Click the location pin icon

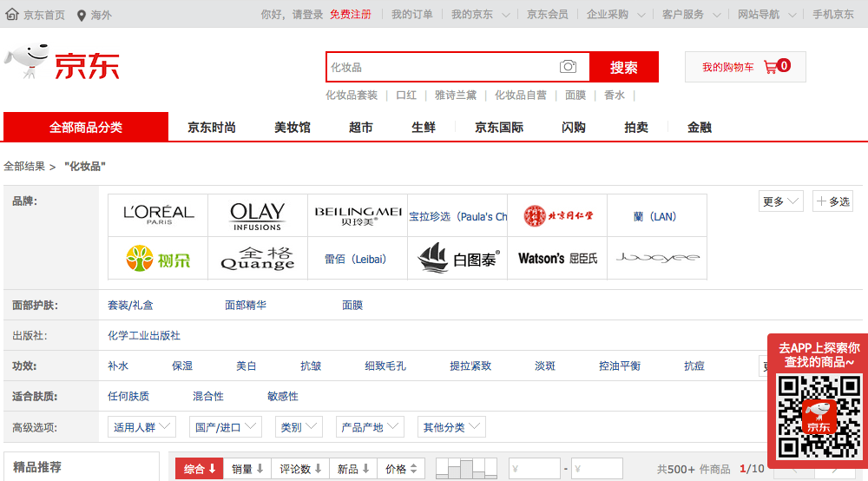[x=82, y=15]
